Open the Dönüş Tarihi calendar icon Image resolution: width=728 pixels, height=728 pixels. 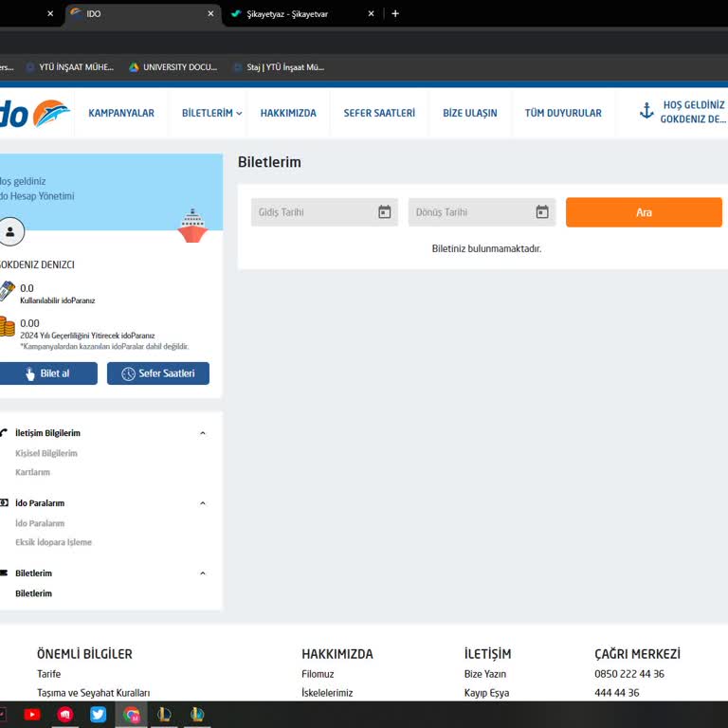pyautogui.click(x=542, y=212)
